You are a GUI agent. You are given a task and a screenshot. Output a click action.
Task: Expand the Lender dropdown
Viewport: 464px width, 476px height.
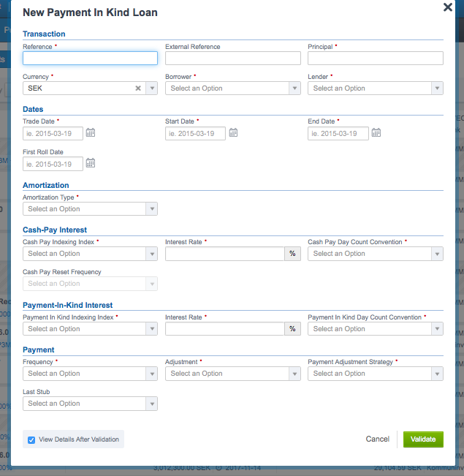pos(375,88)
